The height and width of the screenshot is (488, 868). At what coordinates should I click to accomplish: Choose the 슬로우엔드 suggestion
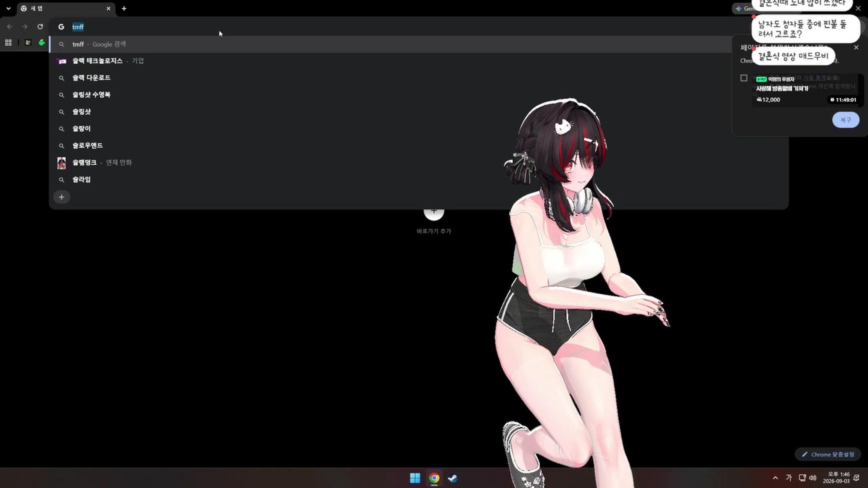[419, 145]
